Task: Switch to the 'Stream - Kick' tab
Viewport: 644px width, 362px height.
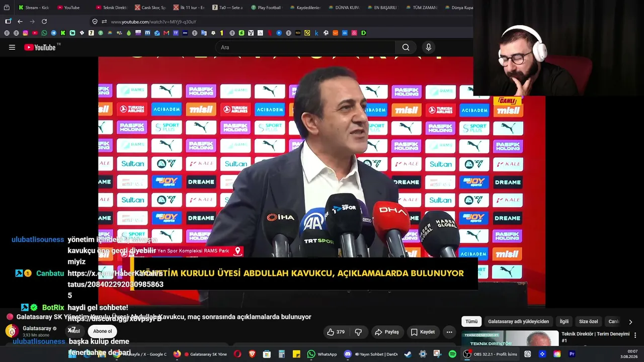Action: coord(34,8)
